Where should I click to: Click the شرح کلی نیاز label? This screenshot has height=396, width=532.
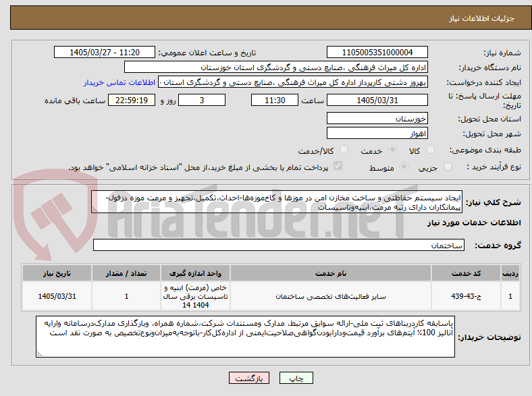click(x=494, y=202)
